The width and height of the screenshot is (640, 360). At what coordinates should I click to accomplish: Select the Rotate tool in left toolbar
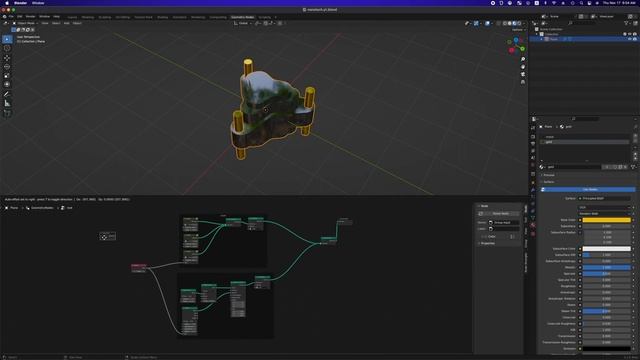(x=7, y=67)
